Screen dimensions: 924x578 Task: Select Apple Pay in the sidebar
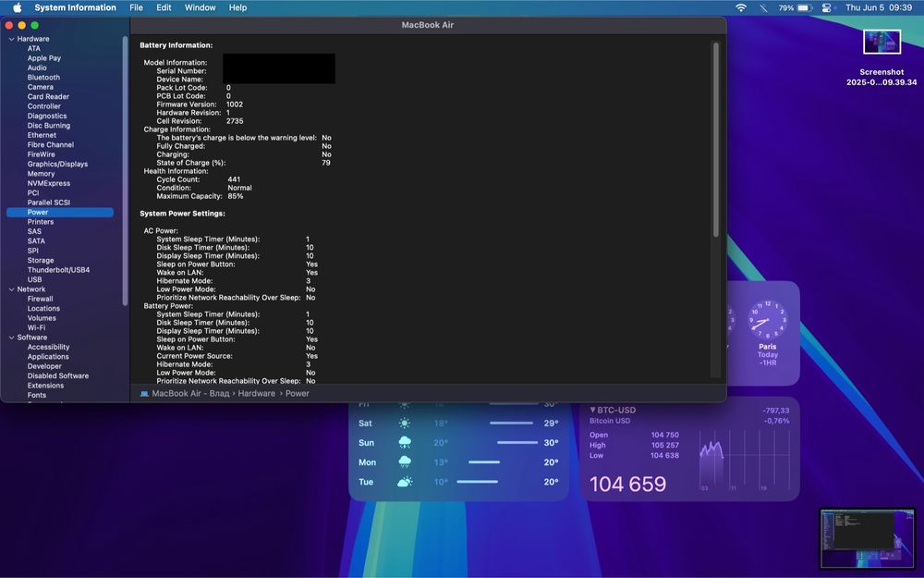point(43,57)
